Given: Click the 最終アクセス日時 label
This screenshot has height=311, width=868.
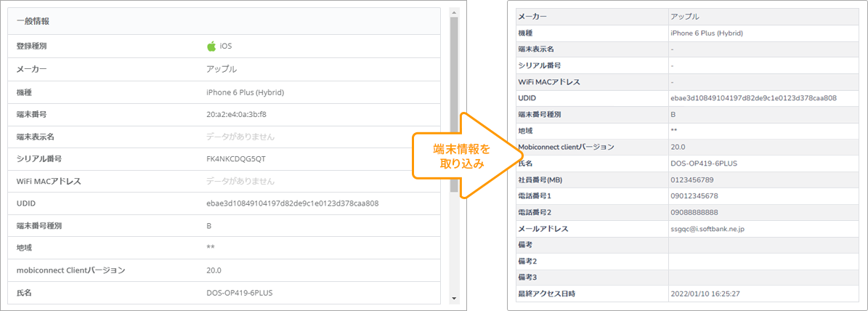Looking at the screenshot, I should click(x=545, y=294).
